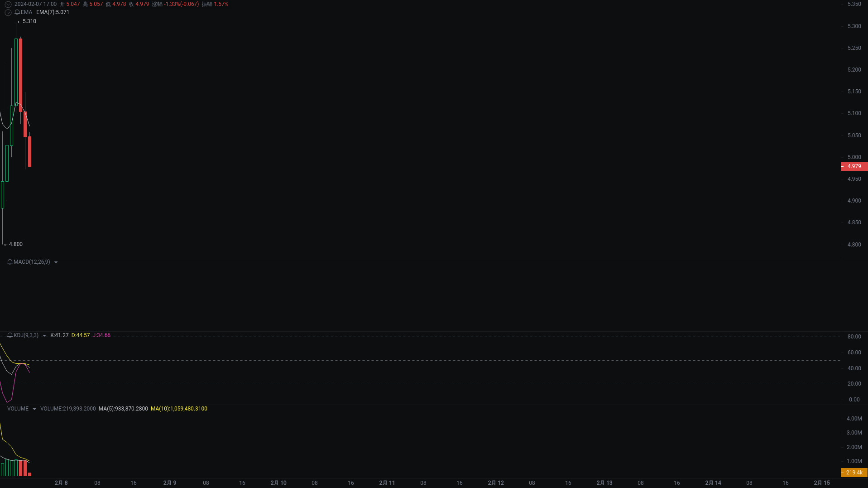Image resolution: width=868 pixels, height=488 pixels.
Task: Select the 2月8 date label on time axis
Action: point(61,483)
